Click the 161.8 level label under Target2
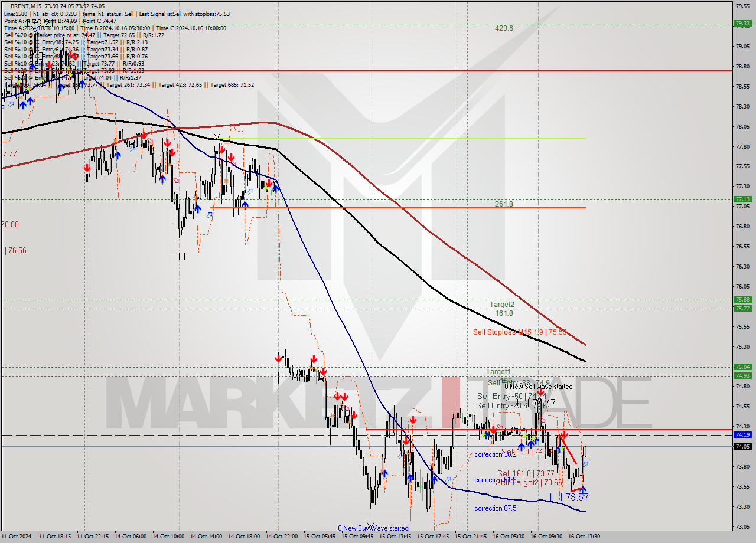This screenshot has height=543, width=756. (x=504, y=313)
